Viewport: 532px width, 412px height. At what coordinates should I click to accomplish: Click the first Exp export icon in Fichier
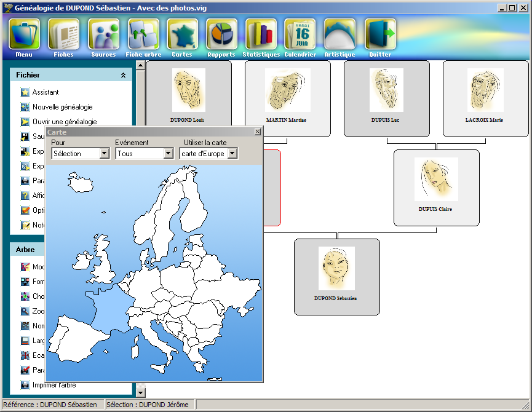pos(25,151)
